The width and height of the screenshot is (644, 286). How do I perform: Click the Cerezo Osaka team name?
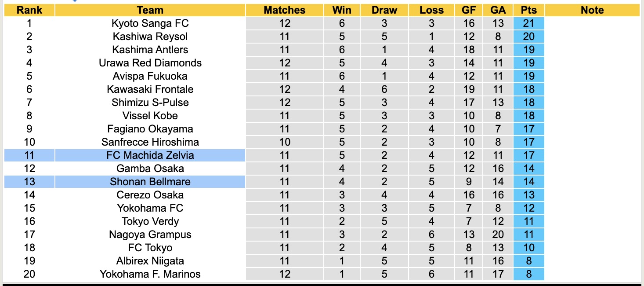coord(150,195)
